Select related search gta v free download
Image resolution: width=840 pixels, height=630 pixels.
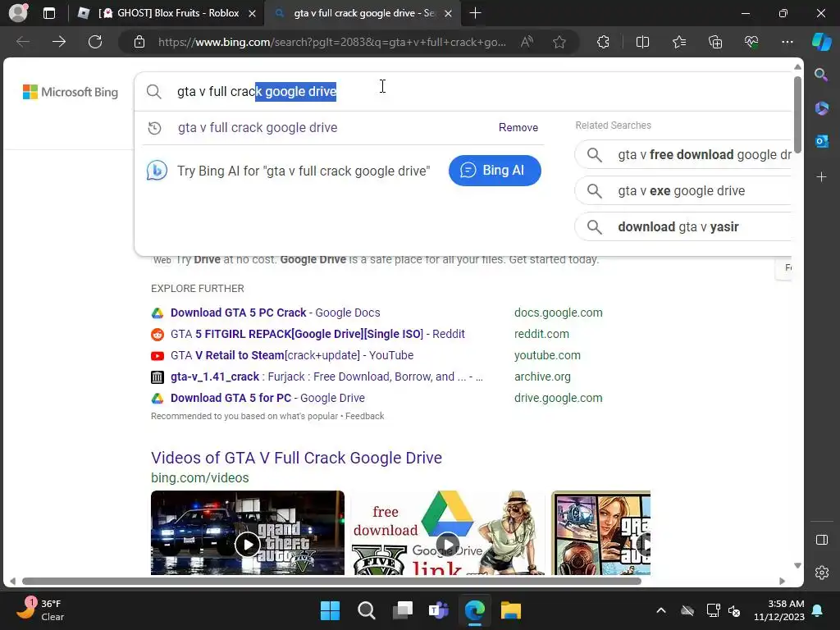pos(683,155)
